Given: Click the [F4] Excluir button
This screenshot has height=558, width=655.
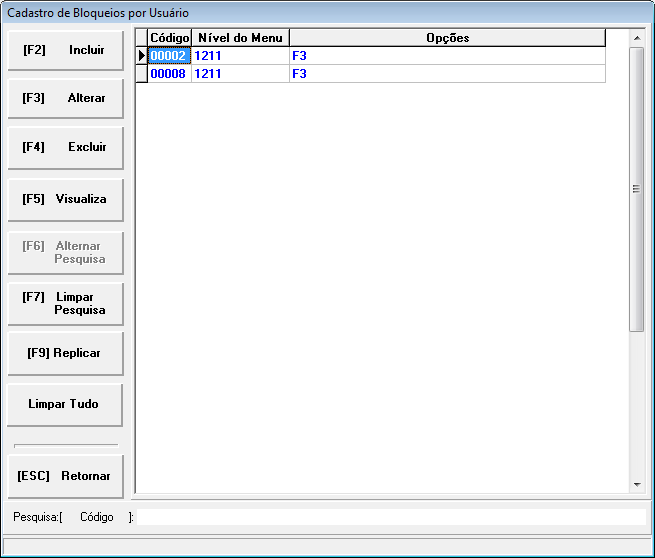Looking at the screenshot, I should click(x=65, y=147).
